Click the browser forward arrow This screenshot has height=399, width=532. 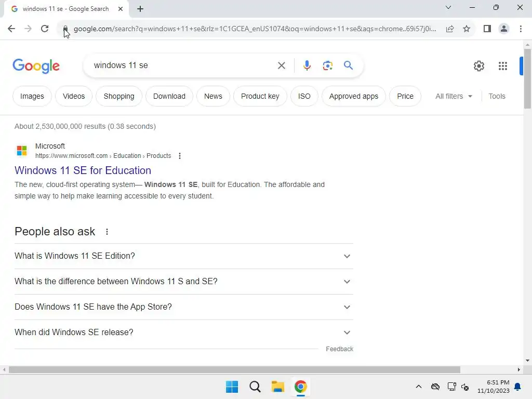click(28, 29)
